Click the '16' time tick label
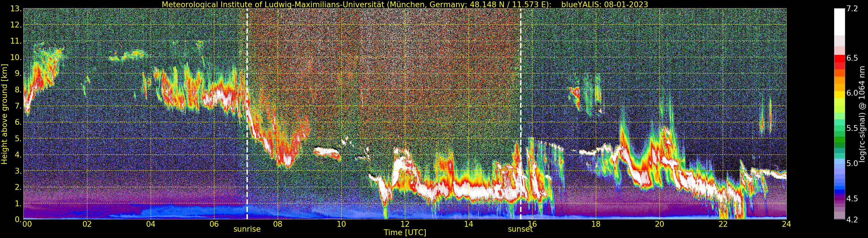Viewport: 868px width, 238px height. [532, 224]
